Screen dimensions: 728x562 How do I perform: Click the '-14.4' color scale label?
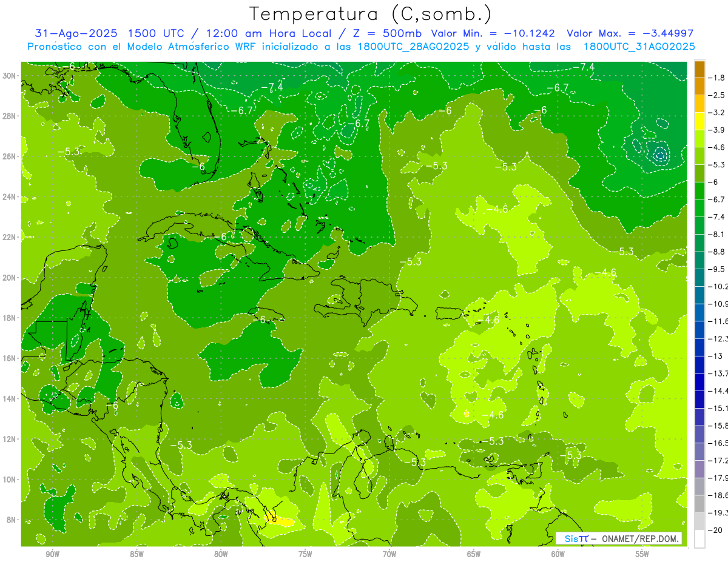718,390
